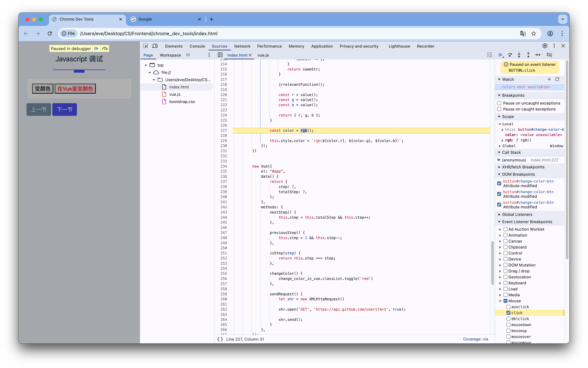Check the Keyboard event listener category
588x368 pixels.
(505, 283)
